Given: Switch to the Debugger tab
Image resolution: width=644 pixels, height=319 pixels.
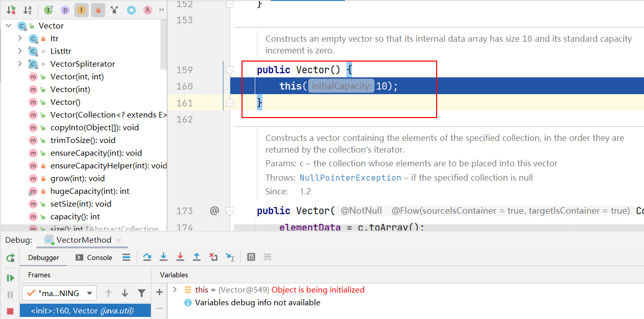Looking at the screenshot, I should (44, 257).
